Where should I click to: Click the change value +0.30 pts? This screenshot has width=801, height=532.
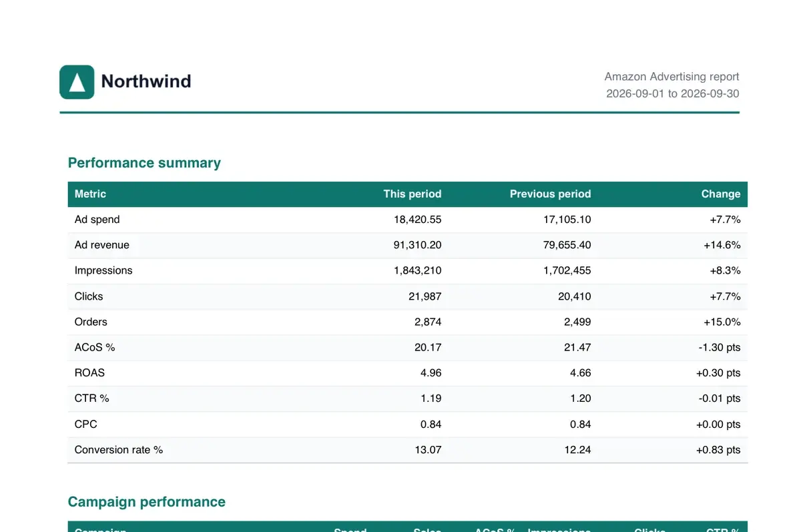(718, 372)
